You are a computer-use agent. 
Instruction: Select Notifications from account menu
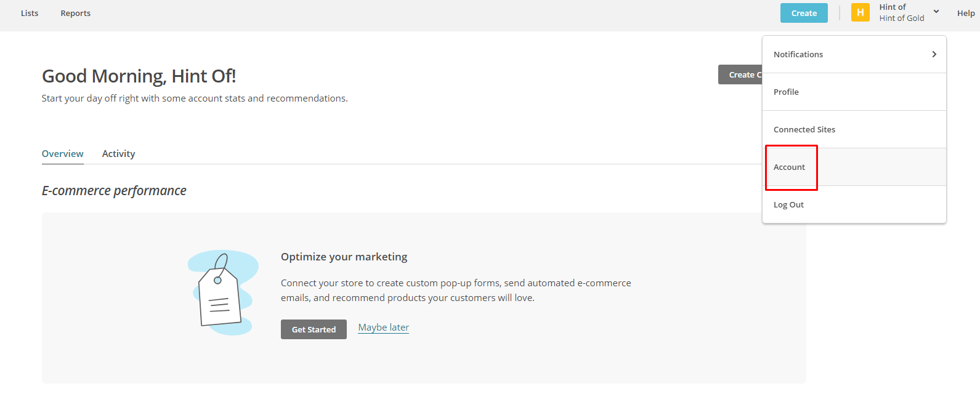[x=854, y=54]
